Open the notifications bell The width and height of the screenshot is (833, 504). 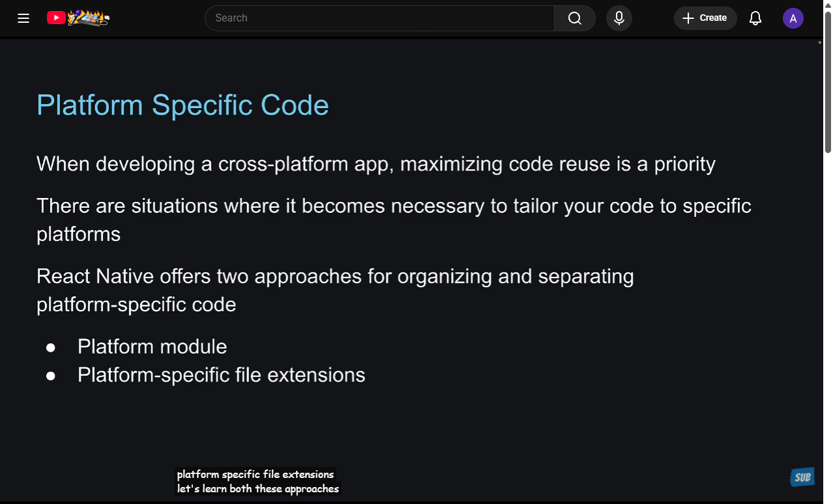755,18
